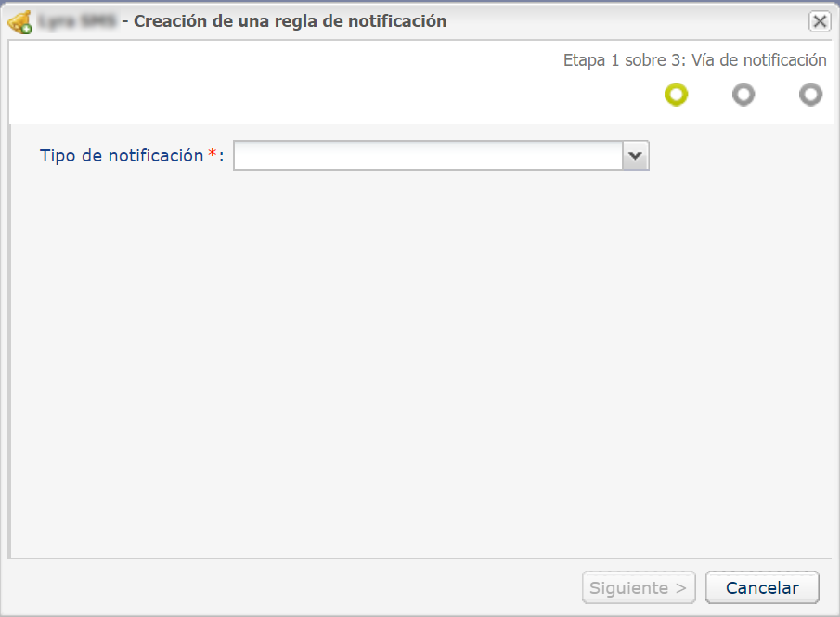Click the Tipo de notificación label
Screen dimensions: 840x617
pyautogui.click(x=121, y=156)
